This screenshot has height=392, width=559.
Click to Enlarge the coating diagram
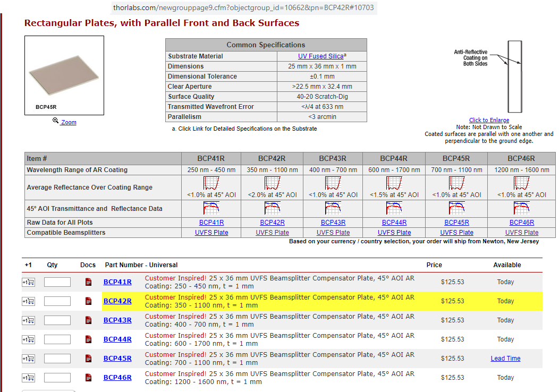click(489, 120)
